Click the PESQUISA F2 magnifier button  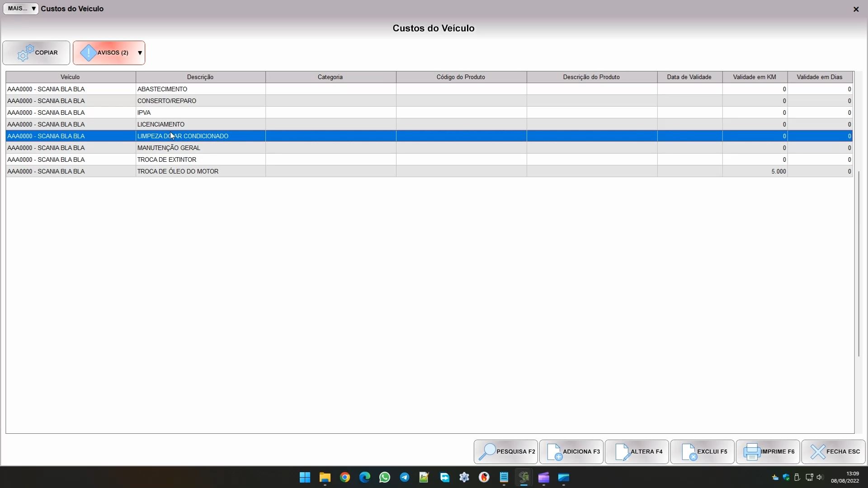[x=506, y=451]
